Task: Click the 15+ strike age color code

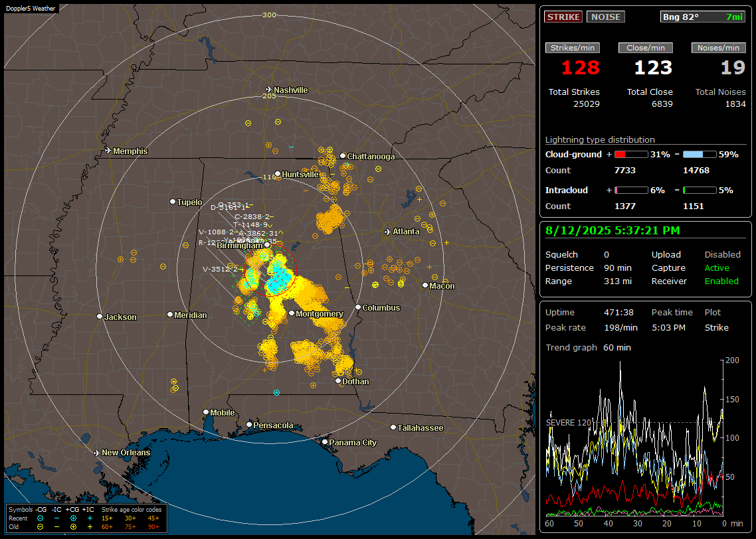Action: click(107, 518)
